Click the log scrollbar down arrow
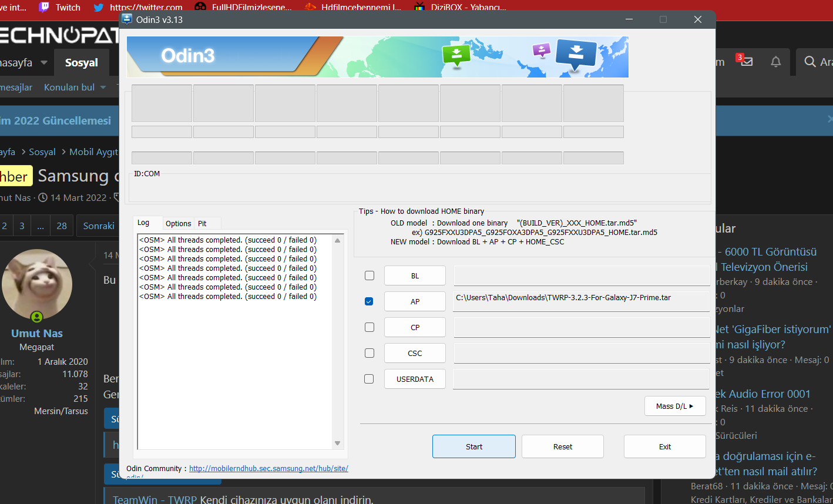The width and height of the screenshot is (833, 504). tap(337, 443)
